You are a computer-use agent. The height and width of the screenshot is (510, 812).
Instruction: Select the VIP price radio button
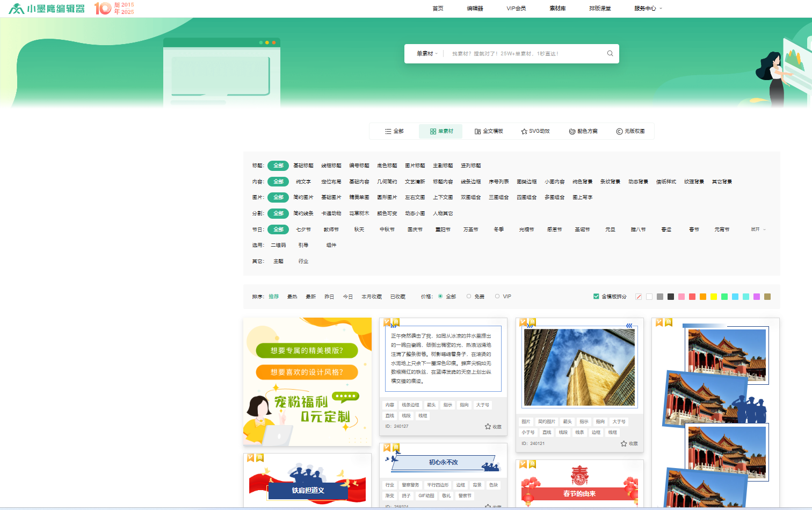497,297
